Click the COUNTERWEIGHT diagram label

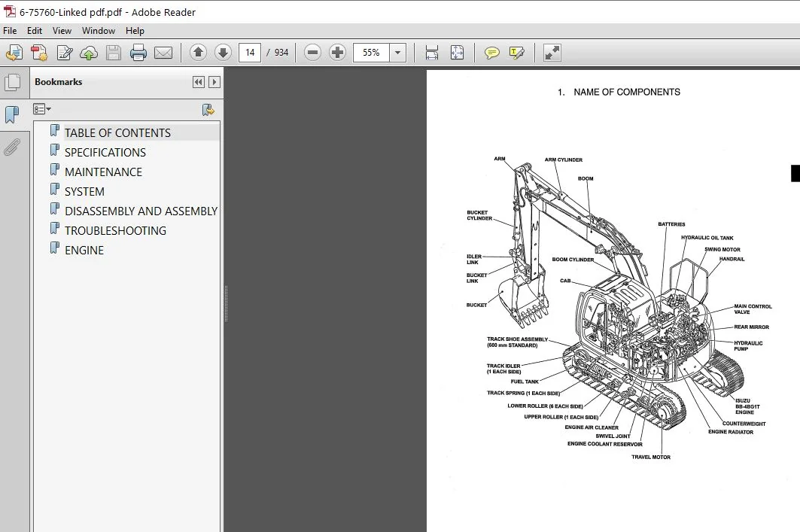744,424
